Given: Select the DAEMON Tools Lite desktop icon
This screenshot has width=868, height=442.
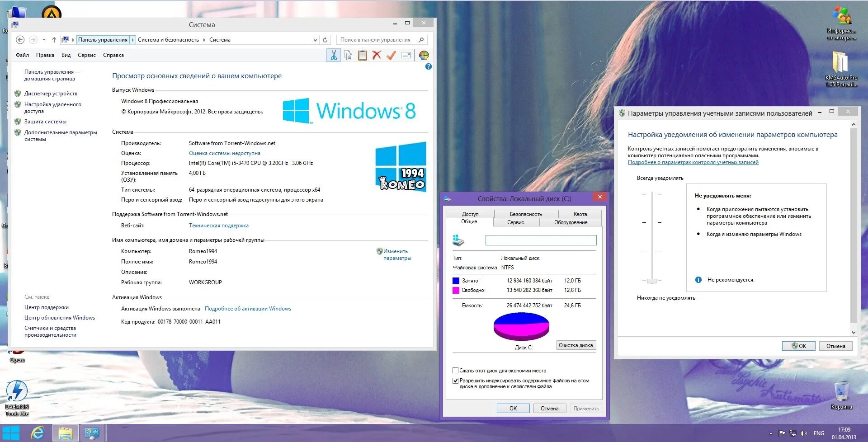Looking at the screenshot, I should [x=17, y=398].
